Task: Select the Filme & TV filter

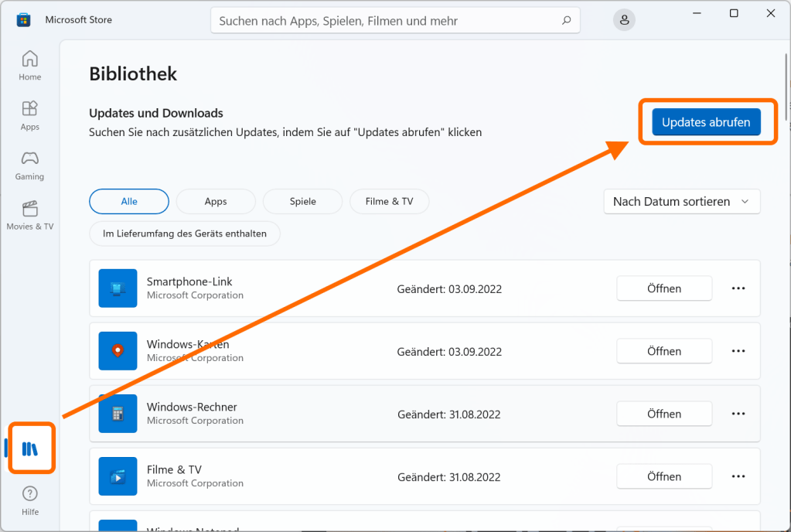Action: (x=389, y=202)
